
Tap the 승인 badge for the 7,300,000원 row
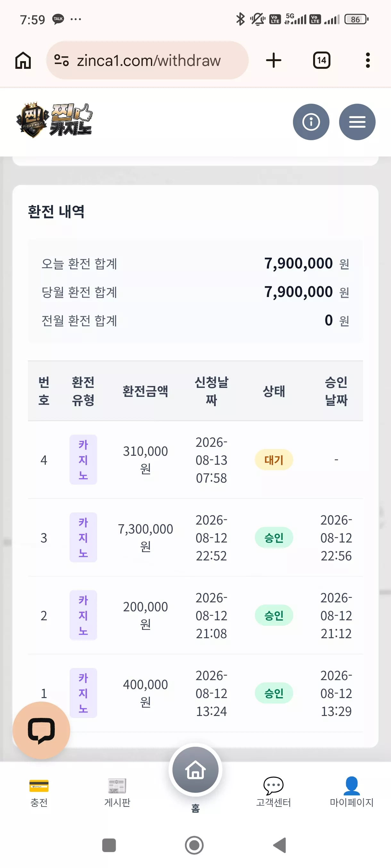click(274, 537)
